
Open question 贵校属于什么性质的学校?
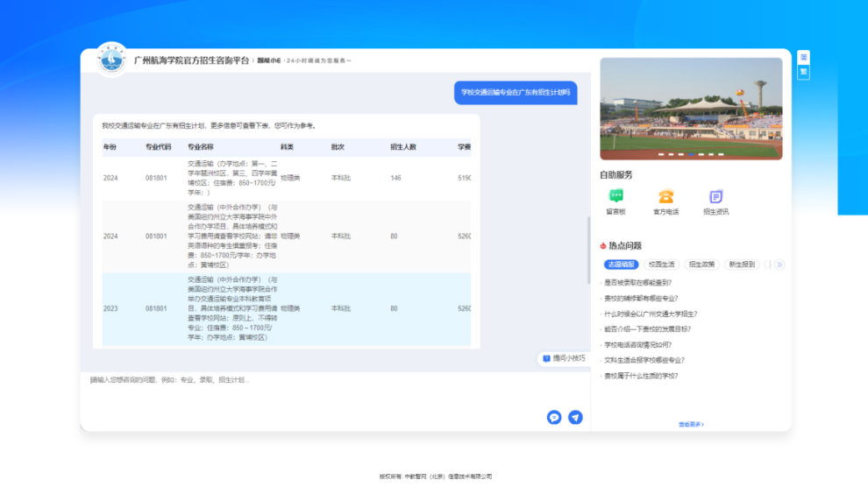(641, 376)
